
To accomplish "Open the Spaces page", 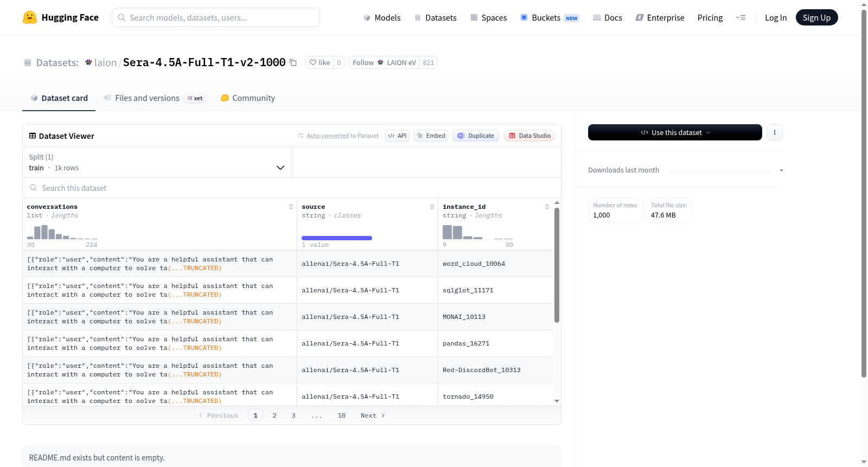I will [x=488, y=17].
